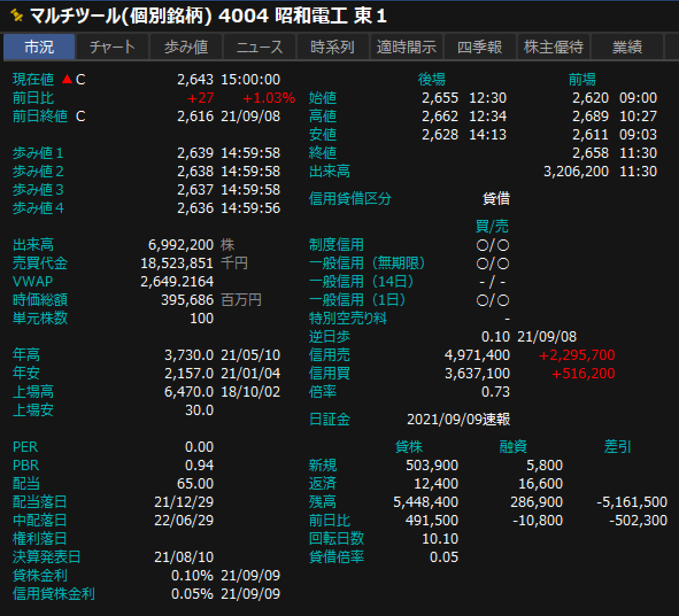Open the 歩み値 tab
The height and width of the screenshot is (616, 679).
pos(186,47)
